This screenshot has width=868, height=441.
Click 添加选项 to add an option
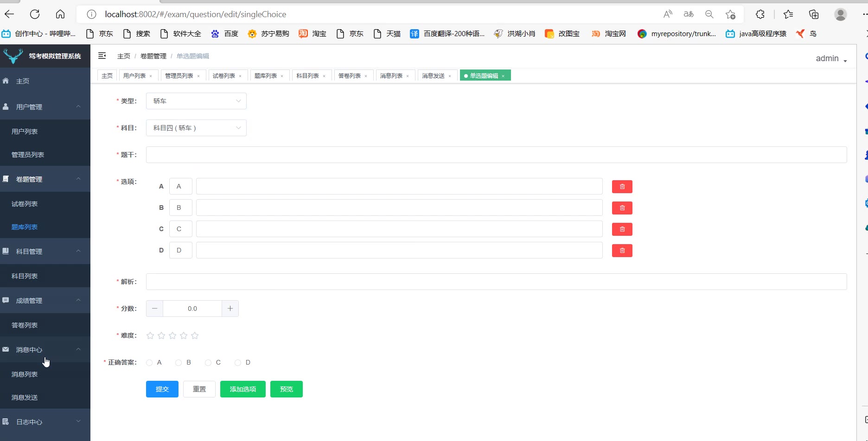click(243, 389)
